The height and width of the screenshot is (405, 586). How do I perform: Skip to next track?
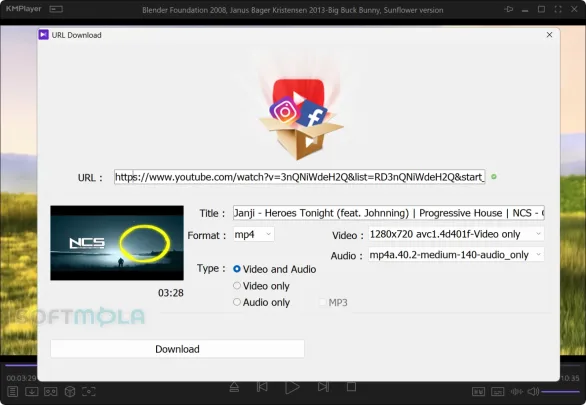(323, 387)
